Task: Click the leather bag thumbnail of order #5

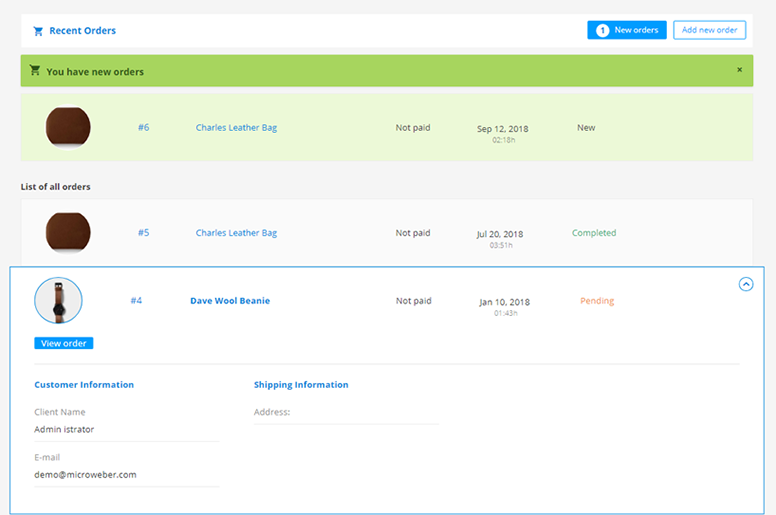Action: click(x=68, y=233)
